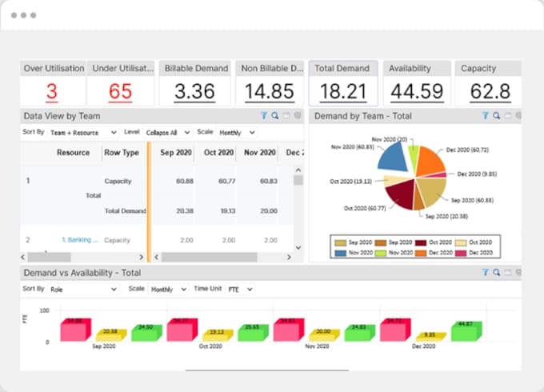Open Capacity value 62.8
The height and width of the screenshot is (392, 544).
[x=490, y=91]
